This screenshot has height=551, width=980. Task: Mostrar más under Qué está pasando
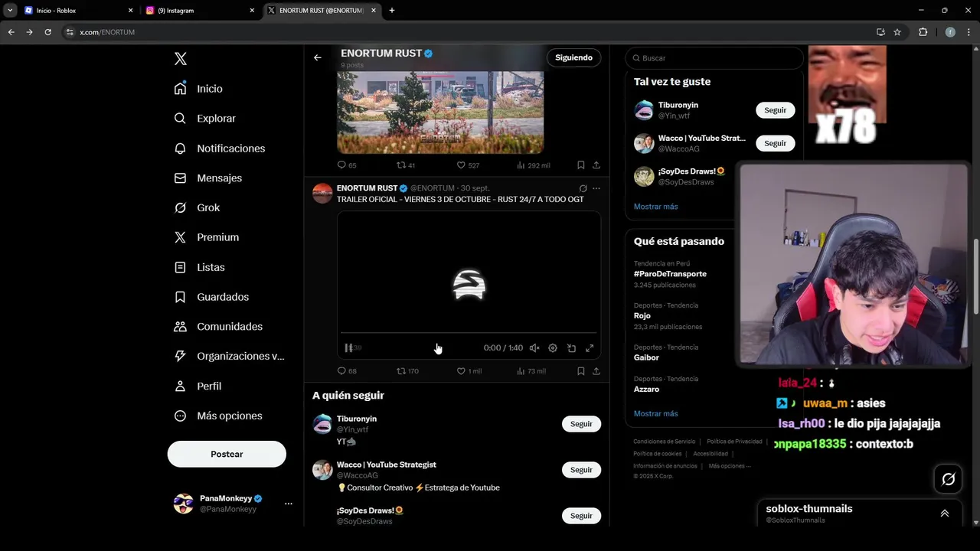point(655,414)
